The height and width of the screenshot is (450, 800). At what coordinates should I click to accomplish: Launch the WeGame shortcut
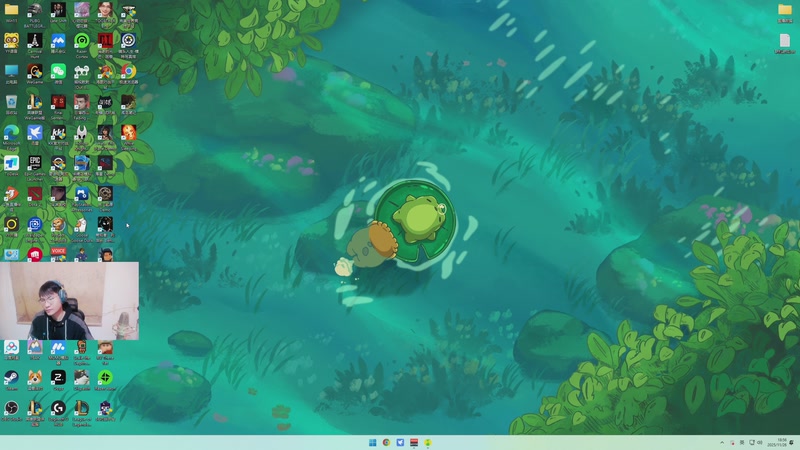tap(35, 72)
